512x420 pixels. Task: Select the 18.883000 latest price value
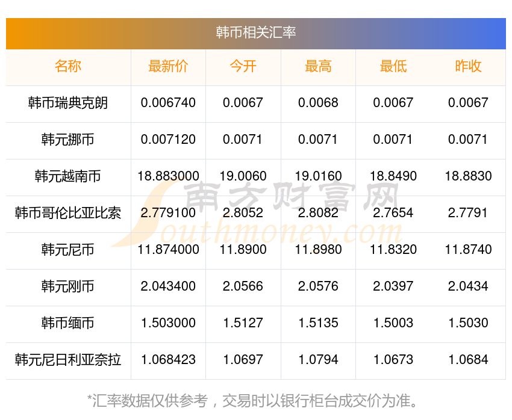168,176
